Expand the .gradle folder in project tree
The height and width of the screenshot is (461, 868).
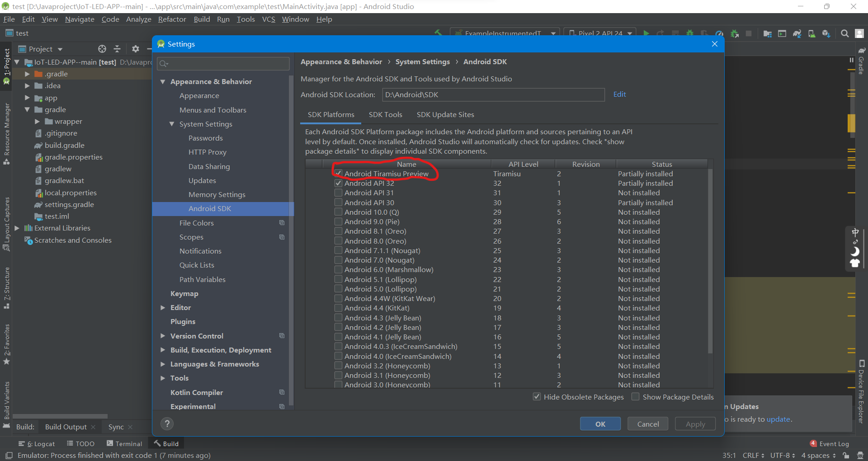point(27,74)
